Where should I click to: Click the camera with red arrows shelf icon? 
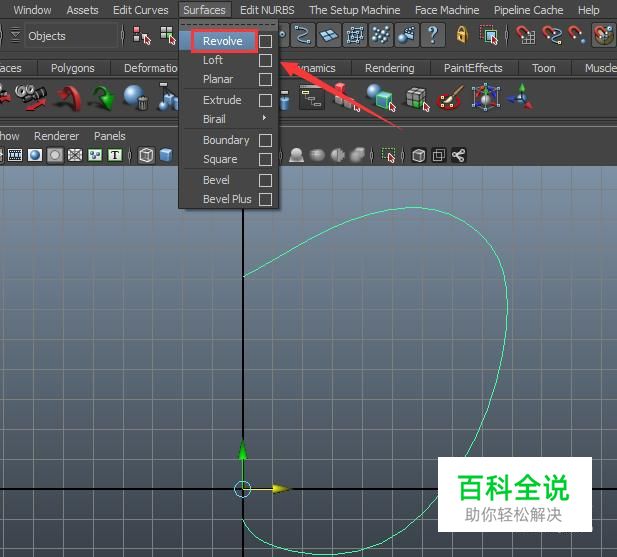(x=31, y=97)
